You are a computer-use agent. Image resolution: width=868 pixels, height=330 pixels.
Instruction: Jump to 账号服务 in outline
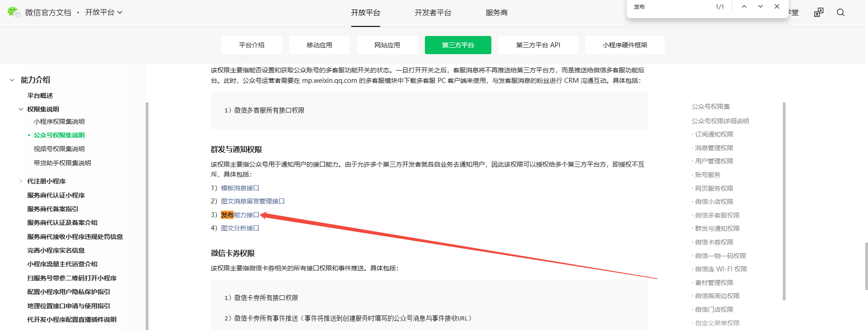click(x=708, y=175)
